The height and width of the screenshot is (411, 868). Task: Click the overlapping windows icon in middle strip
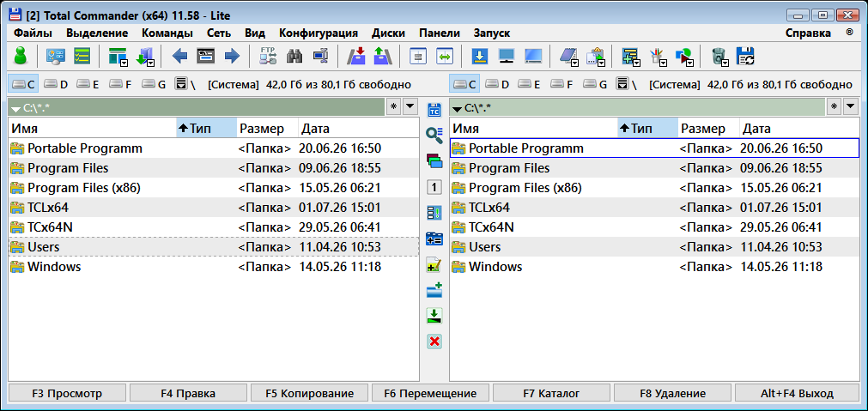[434, 160]
